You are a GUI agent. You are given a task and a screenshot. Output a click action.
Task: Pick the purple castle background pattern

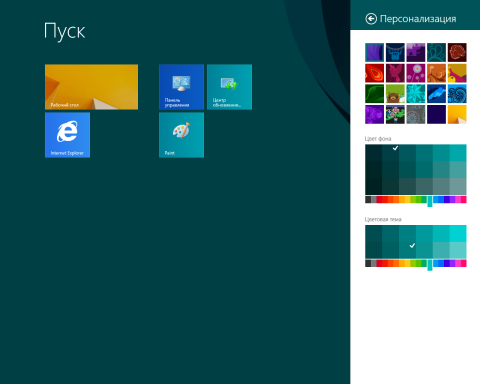416,52
